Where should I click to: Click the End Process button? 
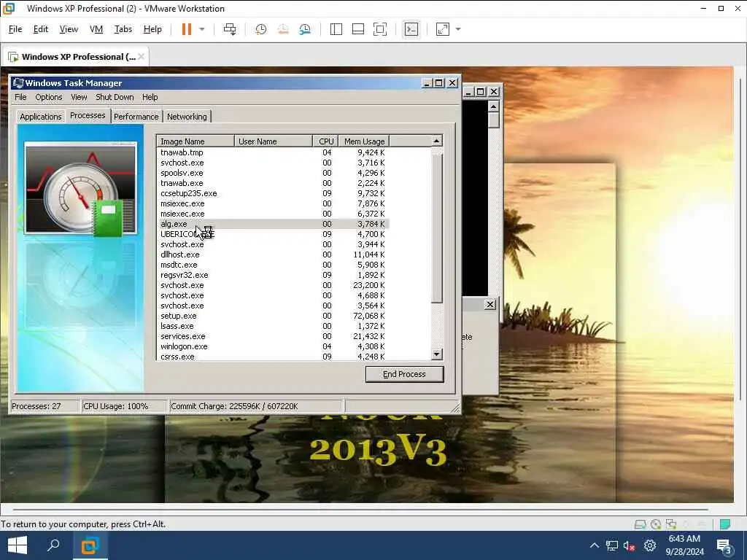coord(404,374)
